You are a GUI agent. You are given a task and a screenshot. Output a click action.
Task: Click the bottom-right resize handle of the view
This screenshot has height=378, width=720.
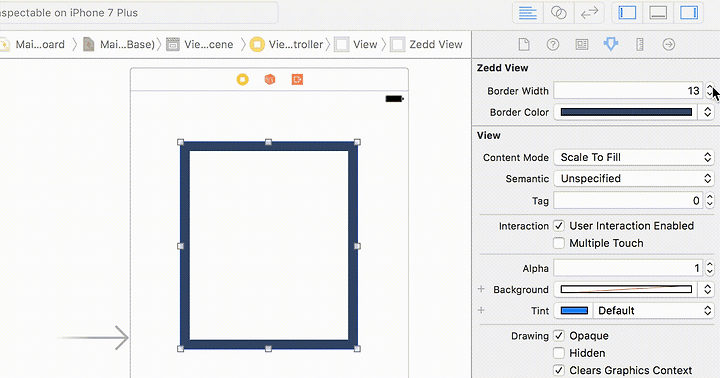tap(357, 349)
